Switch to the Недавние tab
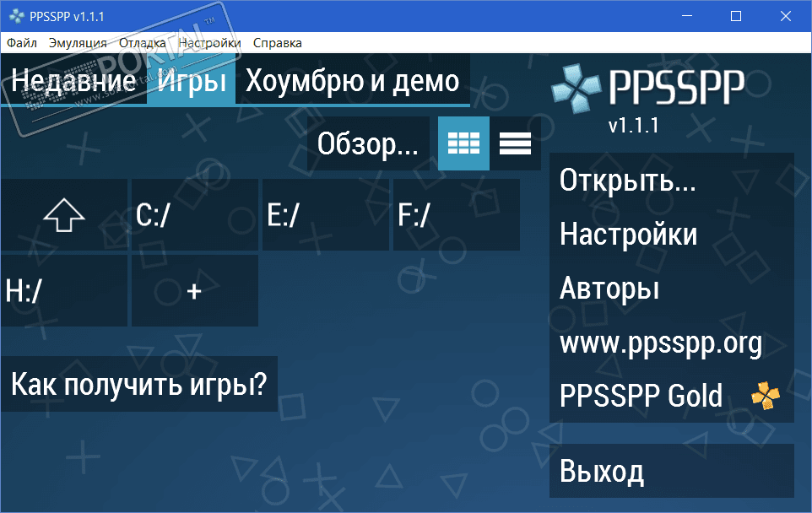The image size is (812, 513). pos(74,80)
